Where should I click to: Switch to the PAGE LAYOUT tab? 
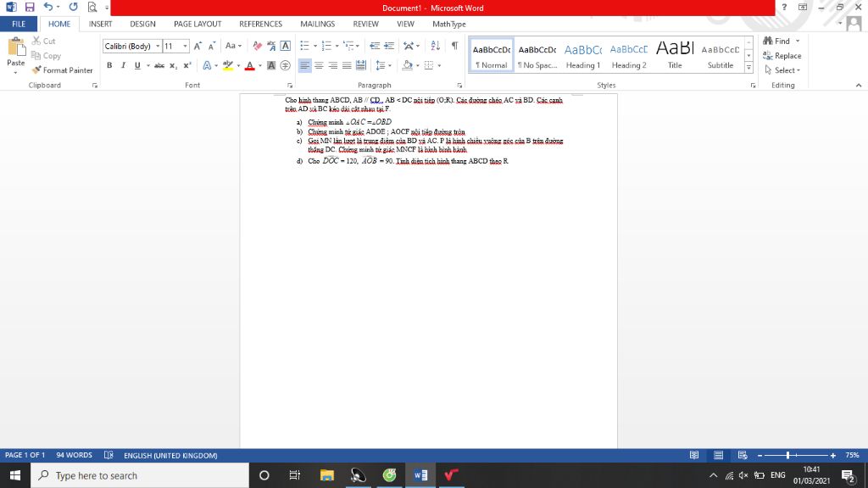pyautogui.click(x=198, y=24)
